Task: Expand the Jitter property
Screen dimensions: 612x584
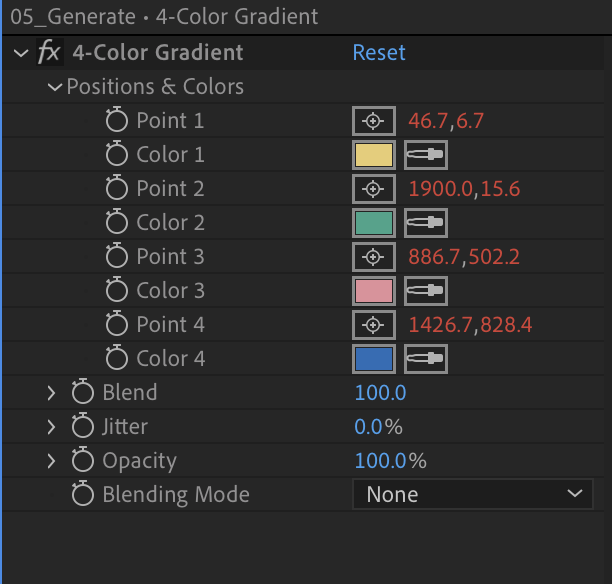Action: pos(51,427)
